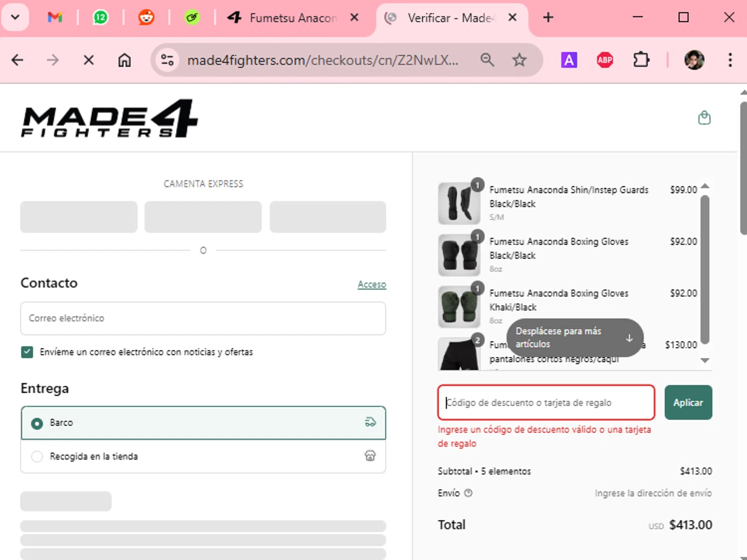Screen dimensions: 747x560
Task: Click the black Boxing Gloves thumbnail
Action: coord(459,255)
